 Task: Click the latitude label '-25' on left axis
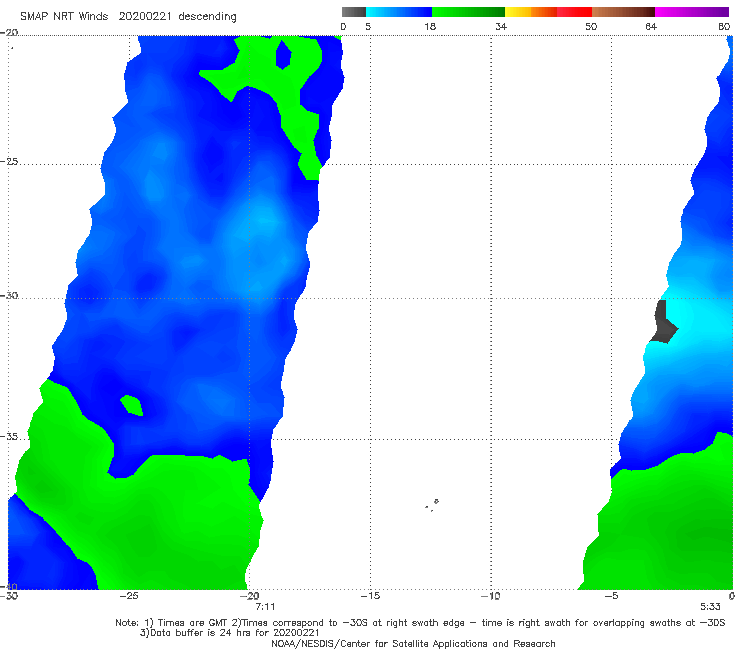click(9, 162)
